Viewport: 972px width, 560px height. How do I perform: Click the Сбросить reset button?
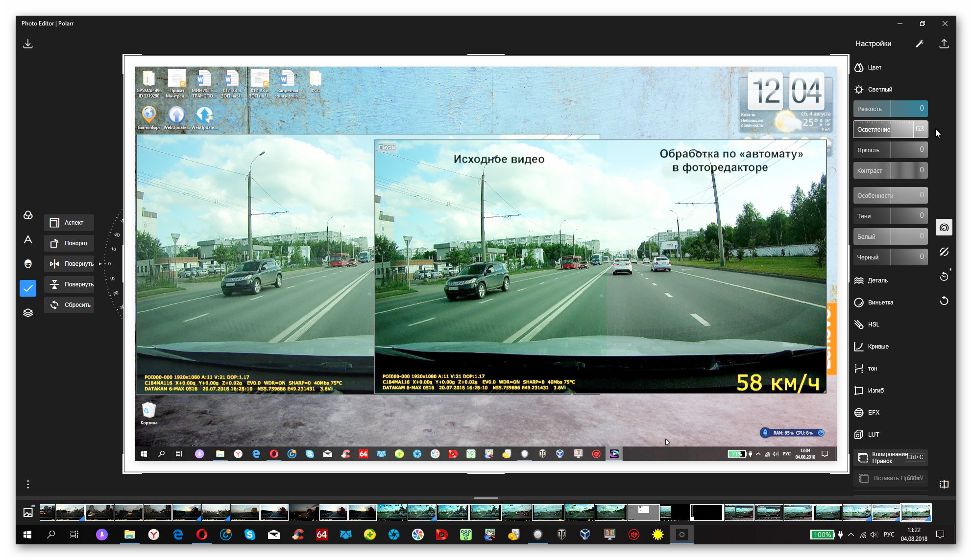click(70, 305)
